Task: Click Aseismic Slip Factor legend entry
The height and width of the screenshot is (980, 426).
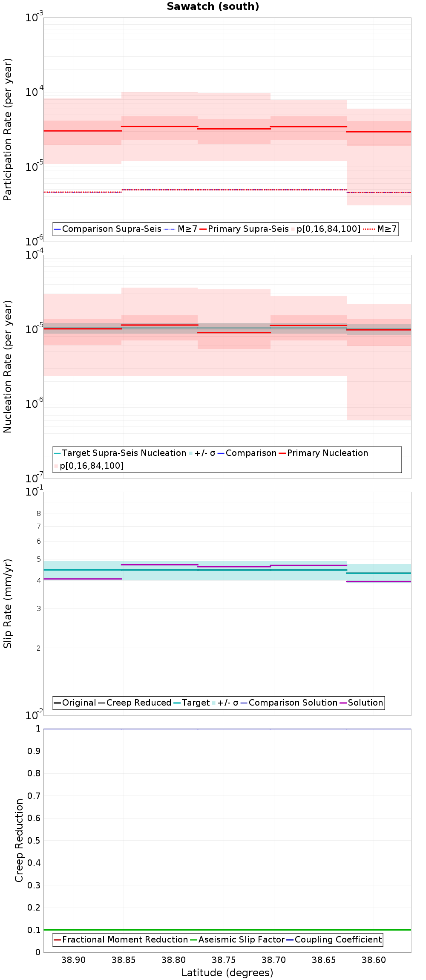Action: (x=237, y=940)
